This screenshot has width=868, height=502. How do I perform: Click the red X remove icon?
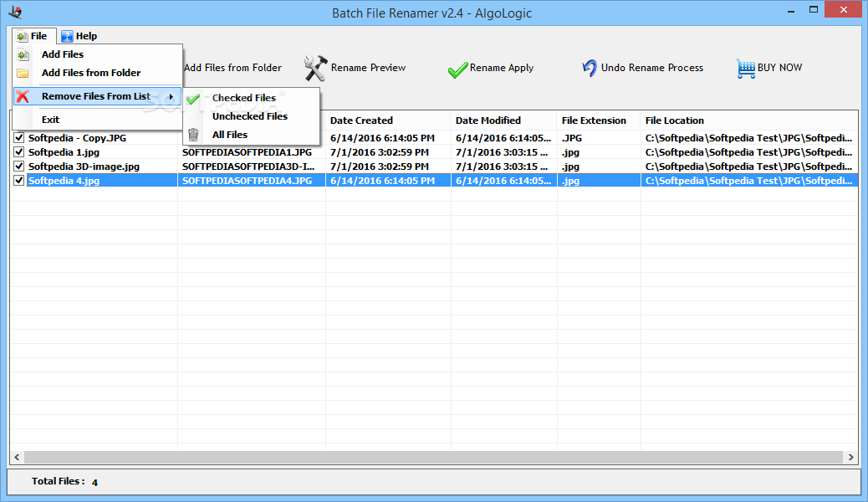pos(23,96)
